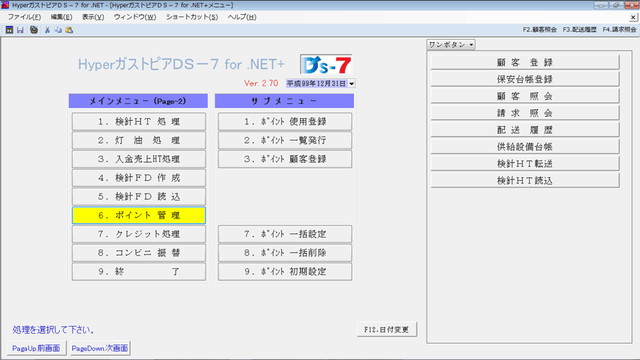Open the ヘルプ menu
Image resolution: width=640 pixels, height=360 pixels.
pos(242,17)
